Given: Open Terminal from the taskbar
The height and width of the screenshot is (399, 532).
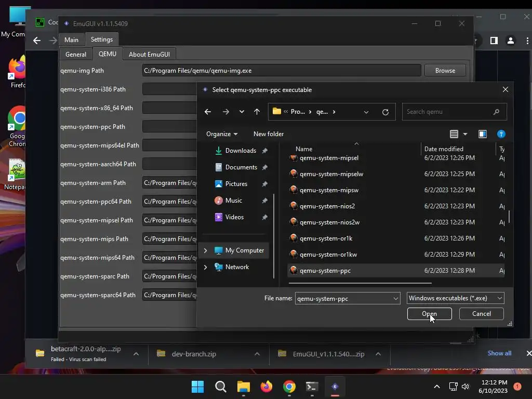Looking at the screenshot, I should pyautogui.click(x=312, y=387).
